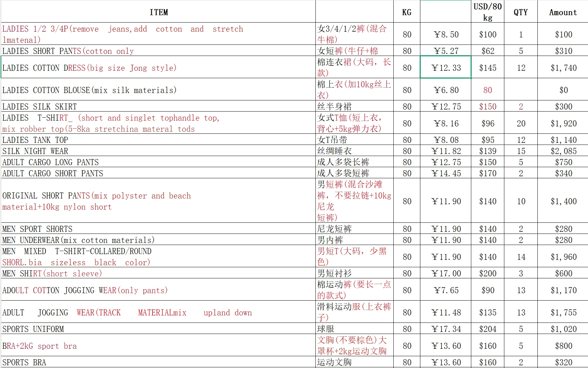
Task: Click the LADIES COTTON DRESS item cell
Action: pyautogui.click(x=158, y=67)
